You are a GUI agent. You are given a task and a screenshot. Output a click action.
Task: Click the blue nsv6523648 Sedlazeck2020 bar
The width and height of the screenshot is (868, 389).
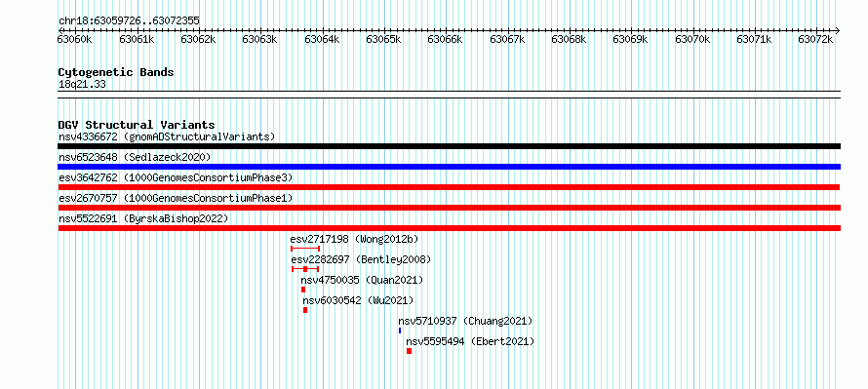coord(449,167)
